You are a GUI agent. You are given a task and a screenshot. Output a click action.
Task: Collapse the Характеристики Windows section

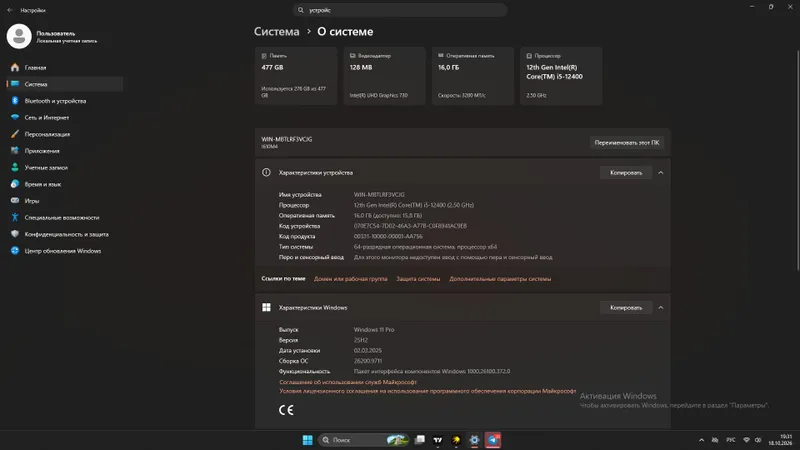click(x=661, y=308)
